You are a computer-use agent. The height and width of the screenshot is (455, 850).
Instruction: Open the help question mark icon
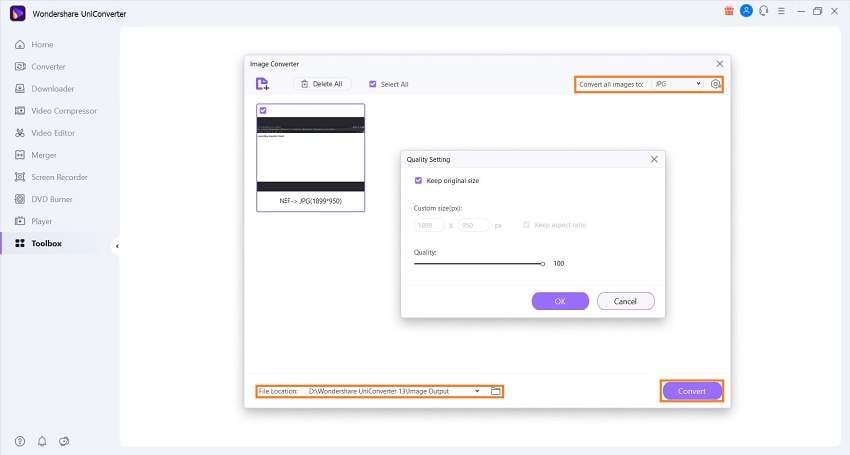tap(20, 441)
